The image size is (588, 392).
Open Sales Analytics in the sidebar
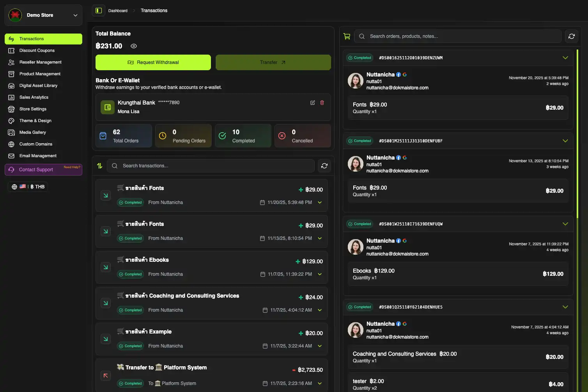coord(34,97)
